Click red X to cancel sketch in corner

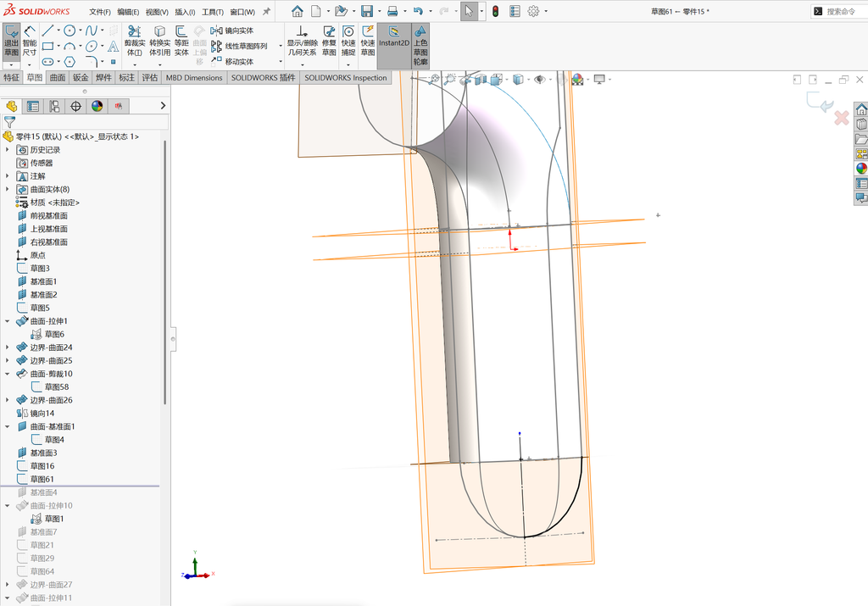coord(842,117)
